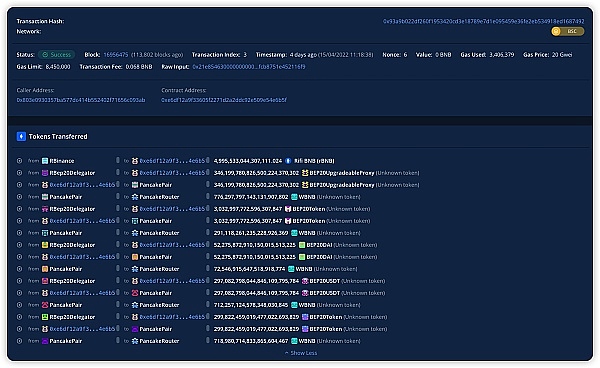Click the BSC network badge
This screenshot has width=600, height=368.
568,31
